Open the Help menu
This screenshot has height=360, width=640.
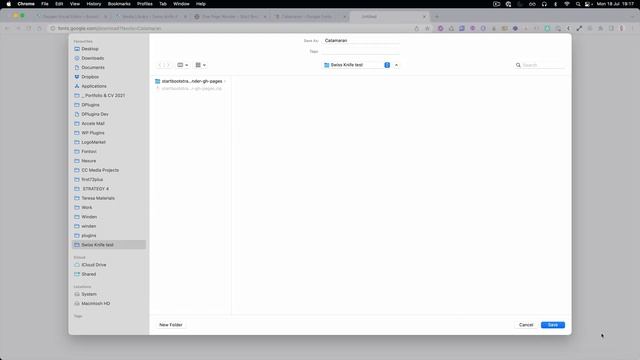(x=201, y=4)
